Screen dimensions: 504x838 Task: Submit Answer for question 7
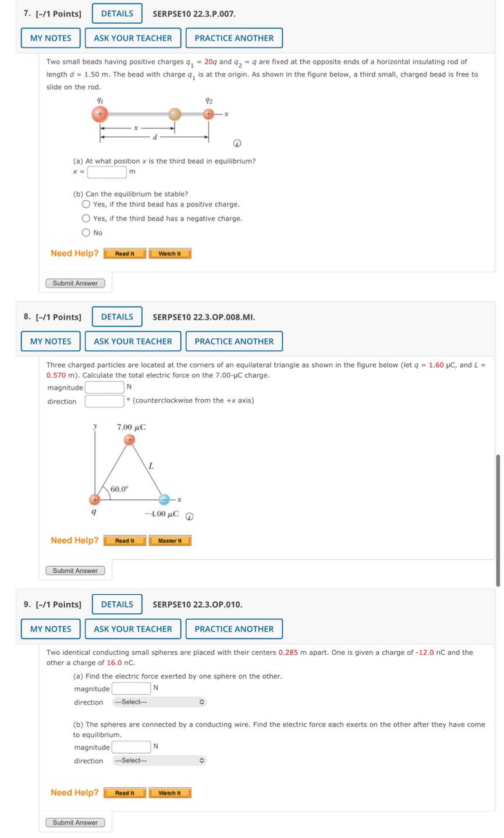pyautogui.click(x=75, y=283)
